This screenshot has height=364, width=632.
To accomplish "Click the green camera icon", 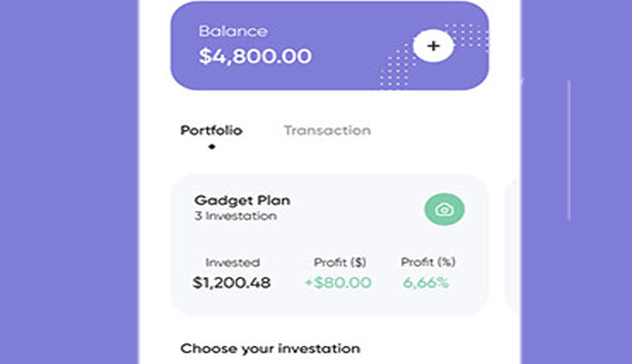I will (x=444, y=209).
